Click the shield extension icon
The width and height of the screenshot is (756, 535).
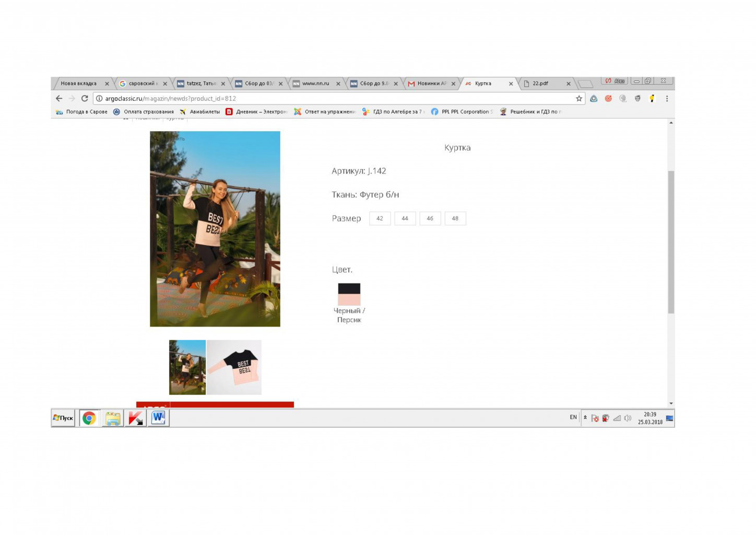637,98
